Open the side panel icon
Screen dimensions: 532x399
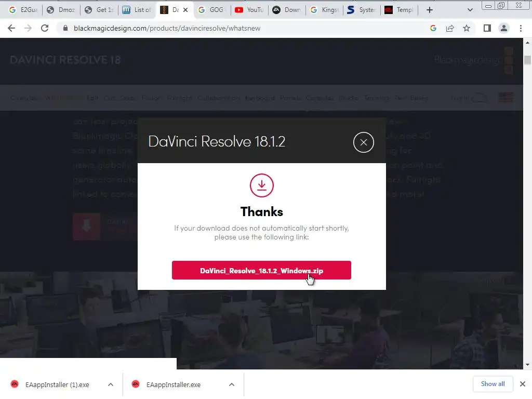coord(487,28)
